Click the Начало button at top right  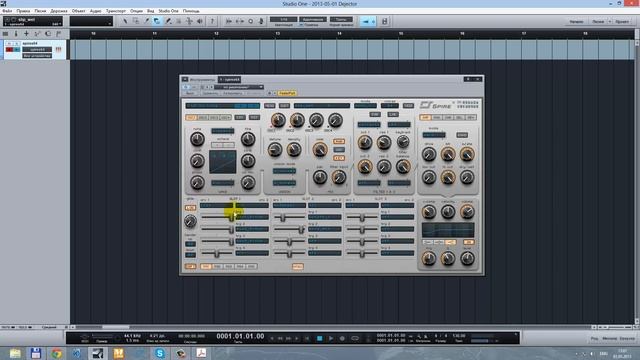[x=576, y=22]
